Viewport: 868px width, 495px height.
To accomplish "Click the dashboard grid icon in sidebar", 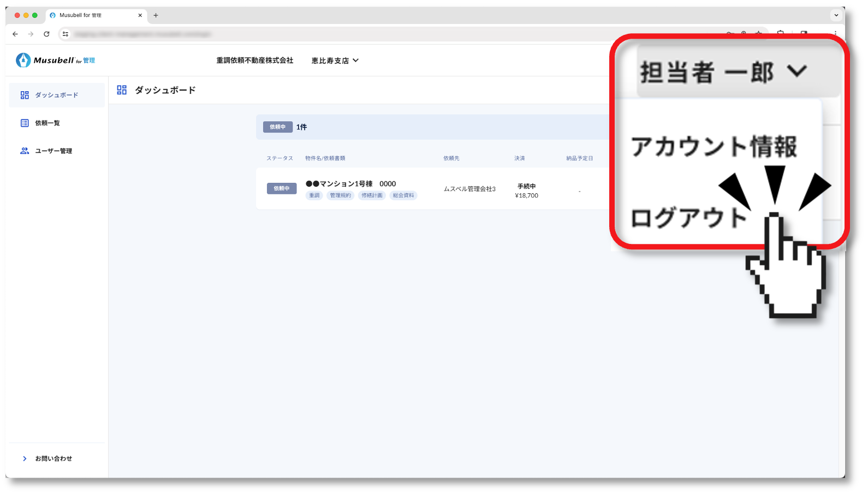I will tap(25, 95).
